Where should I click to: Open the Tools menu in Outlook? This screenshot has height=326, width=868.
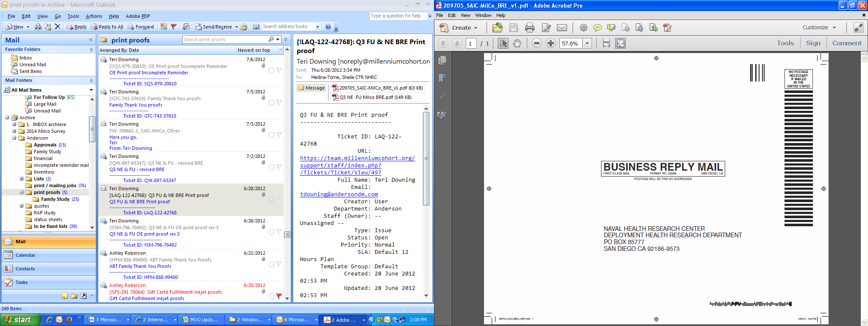click(x=73, y=16)
